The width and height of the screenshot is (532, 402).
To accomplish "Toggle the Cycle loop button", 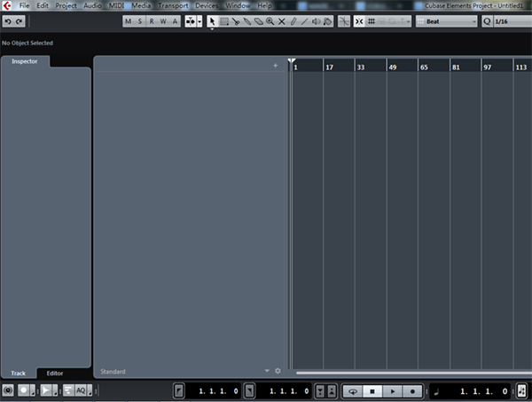I will point(352,390).
